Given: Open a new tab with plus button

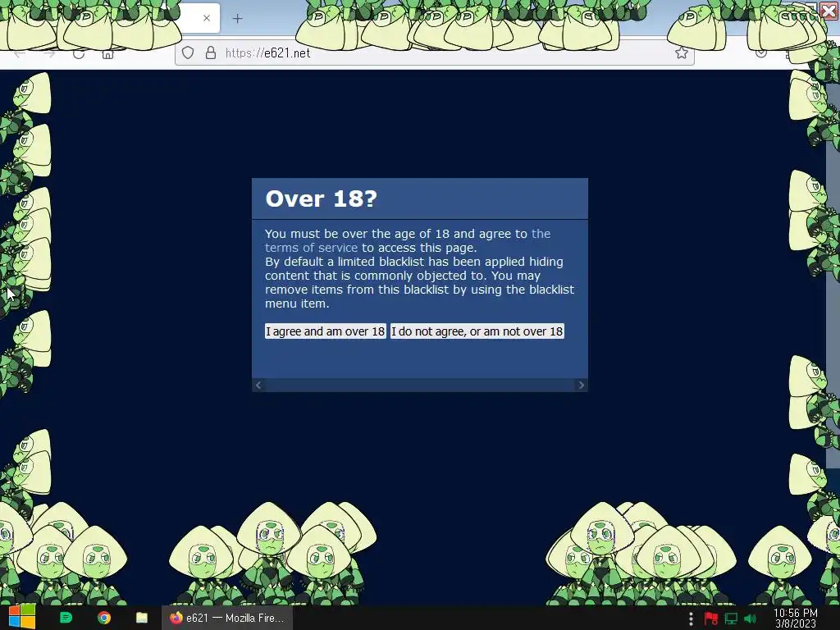Looking at the screenshot, I should coord(237,19).
